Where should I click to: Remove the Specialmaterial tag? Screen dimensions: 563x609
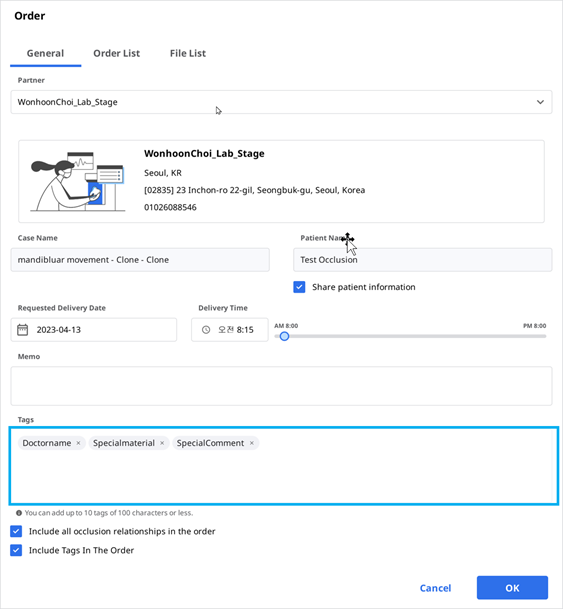click(x=162, y=443)
